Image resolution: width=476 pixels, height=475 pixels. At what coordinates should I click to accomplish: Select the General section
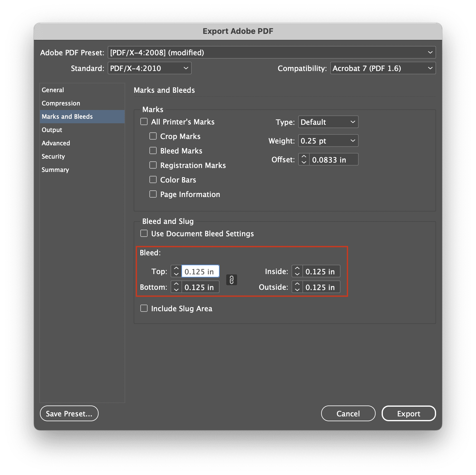[x=82, y=90]
